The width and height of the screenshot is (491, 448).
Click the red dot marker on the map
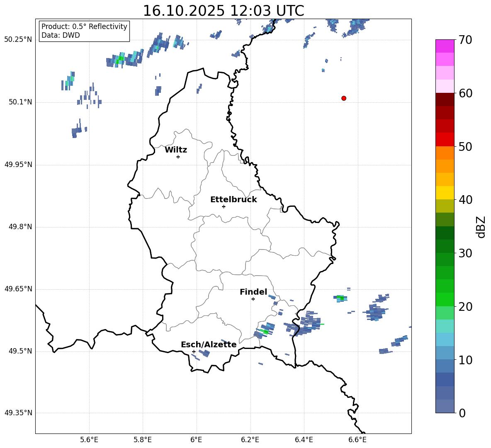click(x=343, y=98)
